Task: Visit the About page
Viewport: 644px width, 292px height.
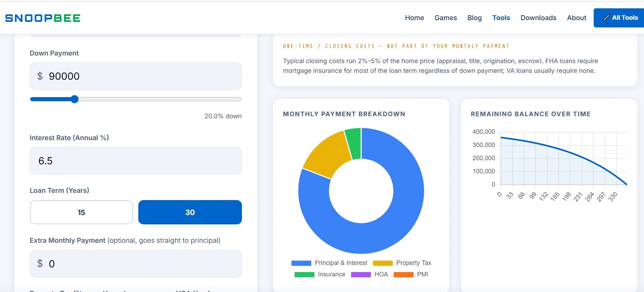Action: click(x=576, y=18)
